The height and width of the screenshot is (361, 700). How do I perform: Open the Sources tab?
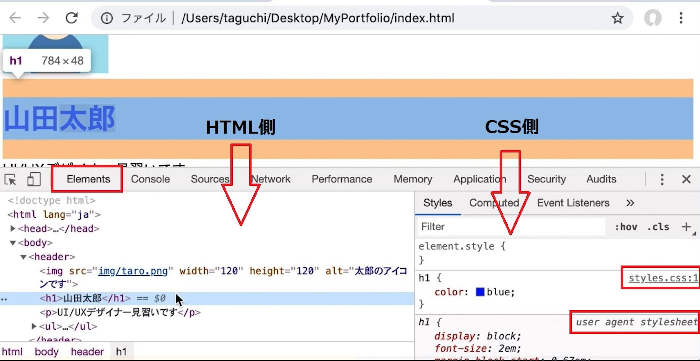tap(210, 179)
